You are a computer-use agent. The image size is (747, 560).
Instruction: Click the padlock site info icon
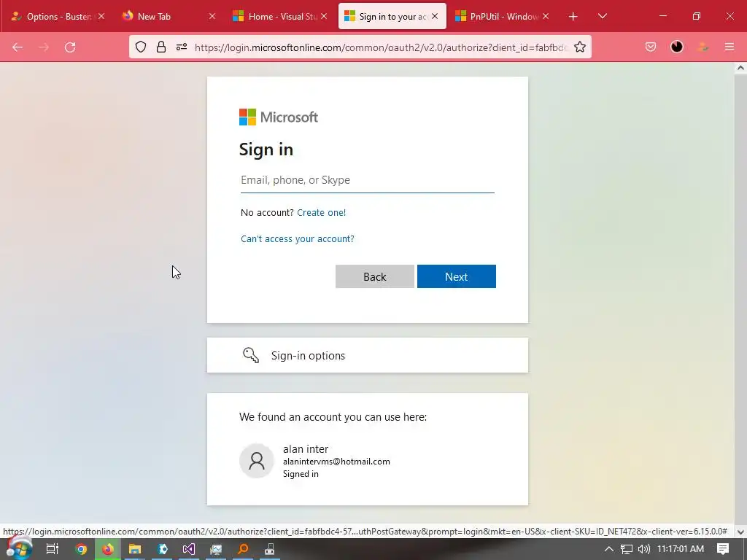point(161,47)
